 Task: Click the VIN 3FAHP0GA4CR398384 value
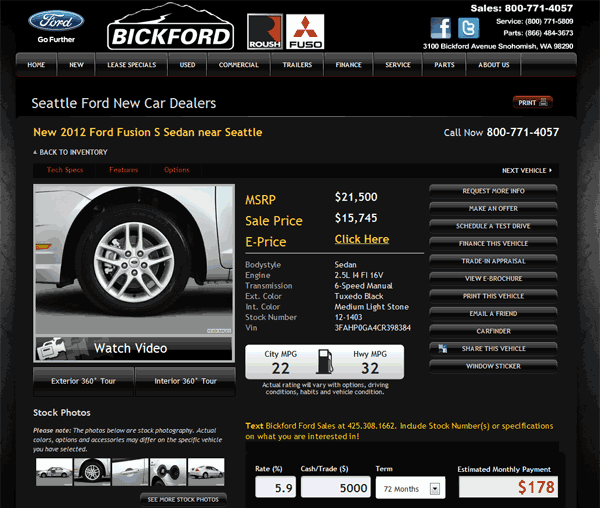pos(373,328)
